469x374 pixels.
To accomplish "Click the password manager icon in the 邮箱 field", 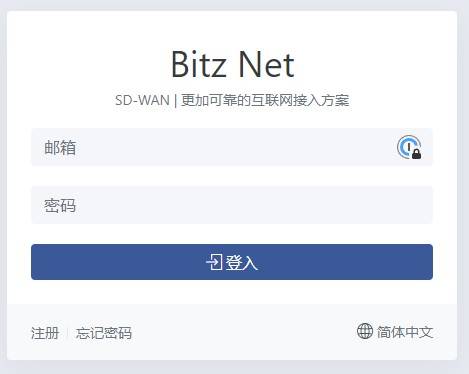I will click(x=409, y=147).
